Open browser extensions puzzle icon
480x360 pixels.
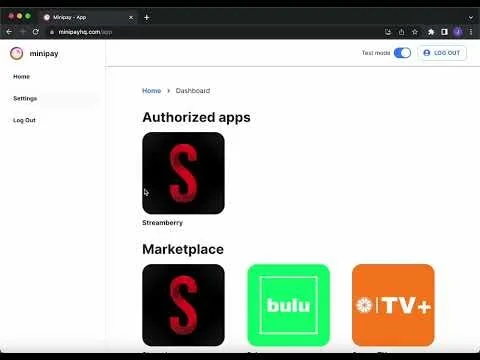[431, 32]
